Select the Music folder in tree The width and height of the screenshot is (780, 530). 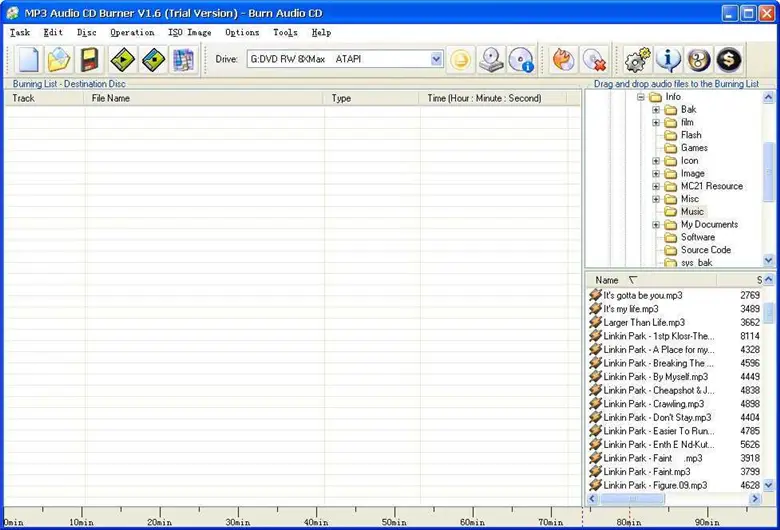692,212
